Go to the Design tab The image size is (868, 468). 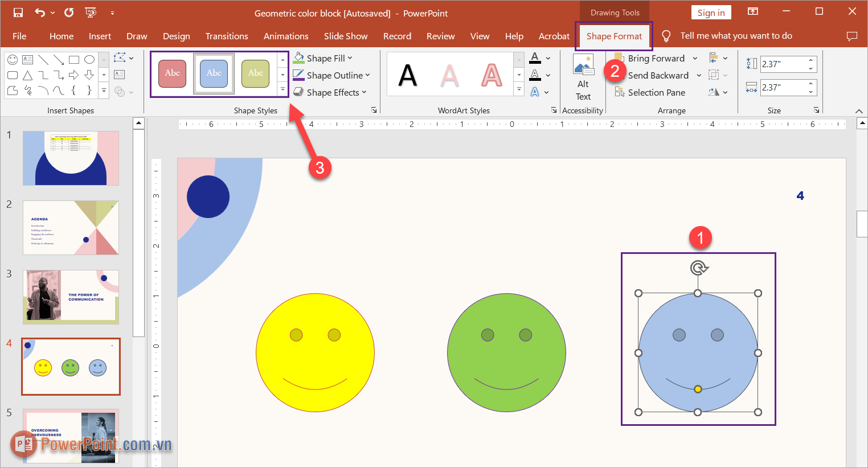click(x=177, y=36)
